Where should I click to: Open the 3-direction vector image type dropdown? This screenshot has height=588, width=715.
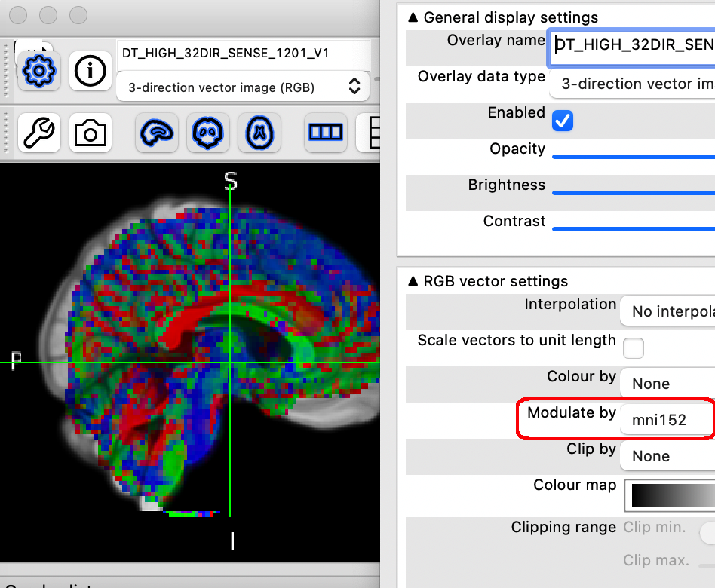point(243,87)
